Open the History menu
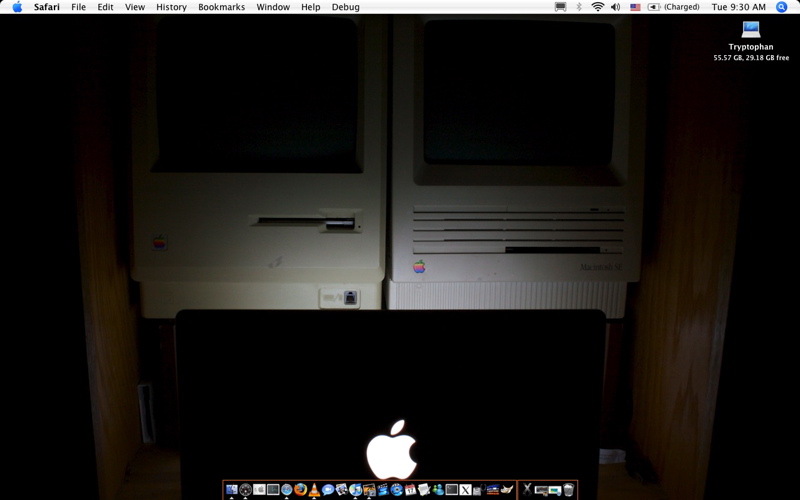Screen dimensions: 800x500 pyautogui.click(x=171, y=7)
